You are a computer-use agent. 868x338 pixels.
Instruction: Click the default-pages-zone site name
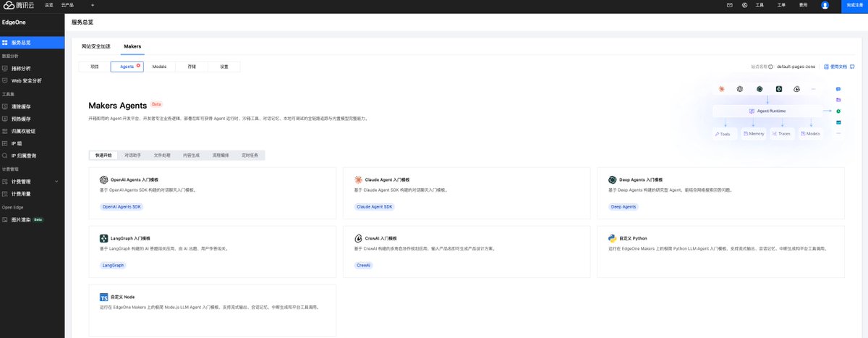[796, 67]
